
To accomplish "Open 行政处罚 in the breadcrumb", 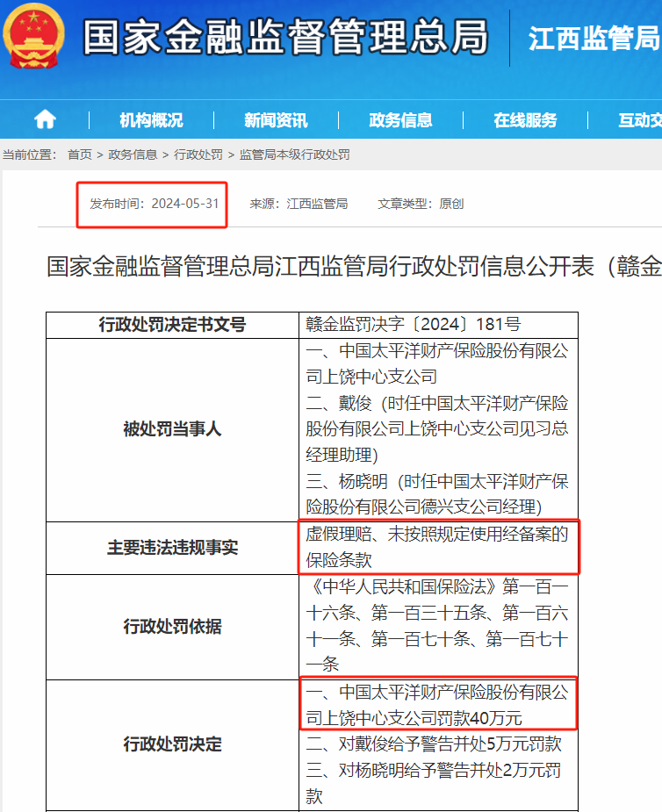I will [198, 154].
